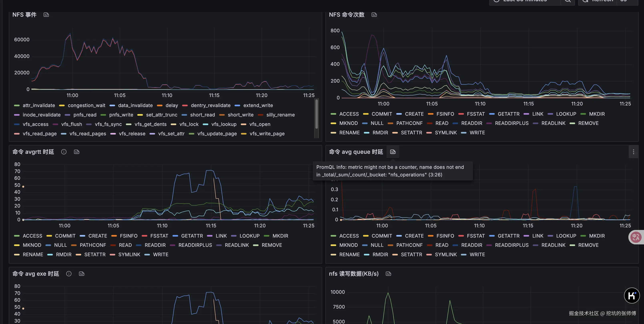Toggle vfs_lookup series in NFS 事件 legend
The height and width of the screenshot is (324, 644).
click(224, 124)
